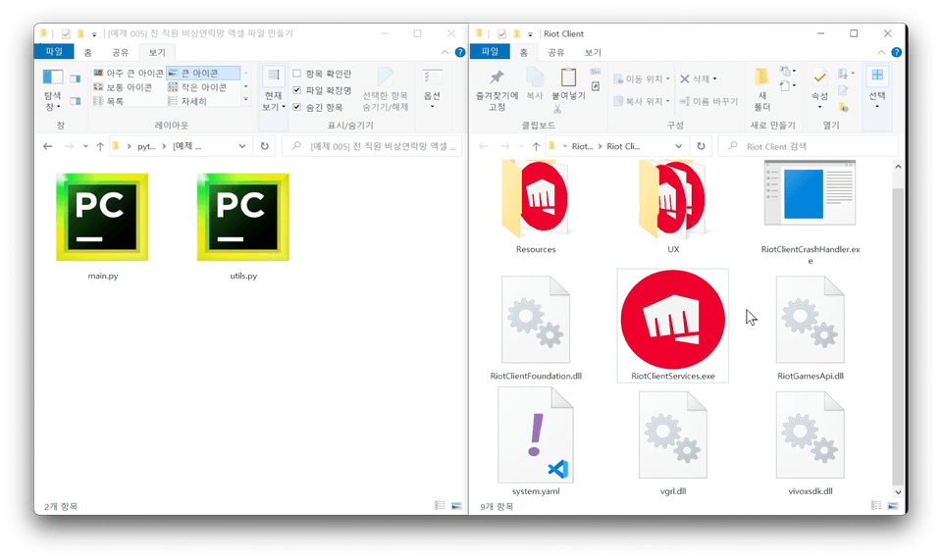The width and height of the screenshot is (942, 560).
Task: Click Rename (이름 바꾸기) button
Action: click(x=708, y=101)
